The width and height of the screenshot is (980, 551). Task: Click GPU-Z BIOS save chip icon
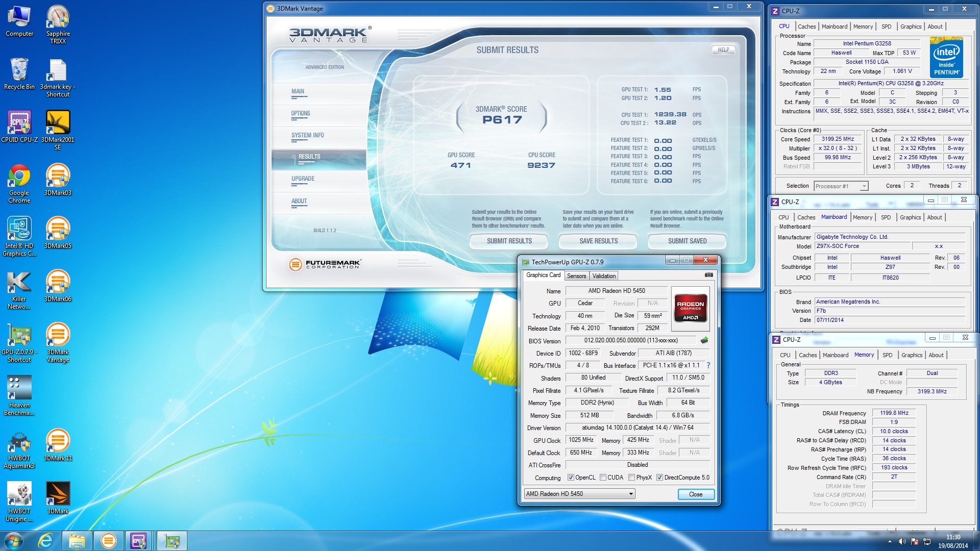coord(704,340)
